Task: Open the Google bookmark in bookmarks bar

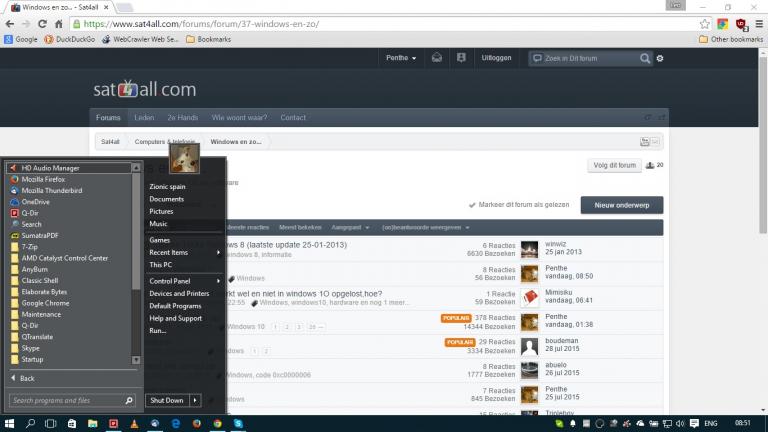Action: 21,39
